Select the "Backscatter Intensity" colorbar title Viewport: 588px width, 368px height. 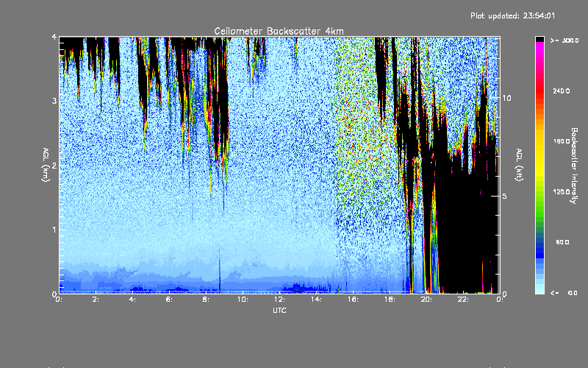(574, 166)
